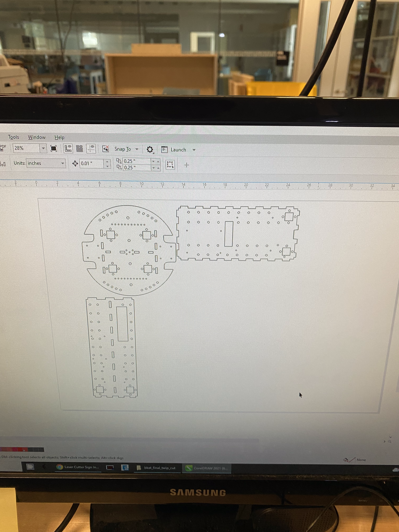The height and width of the screenshot is (532, 399).
Task: Toggle the snapping off icon
Action: click(106, 149)
